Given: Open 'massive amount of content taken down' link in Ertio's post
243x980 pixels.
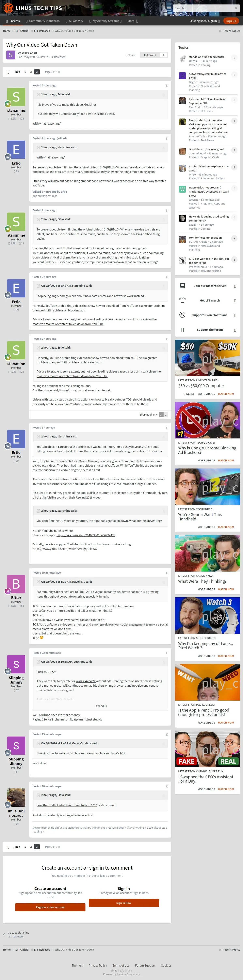Looking at the screenshot, I should (x=95, y=322).
